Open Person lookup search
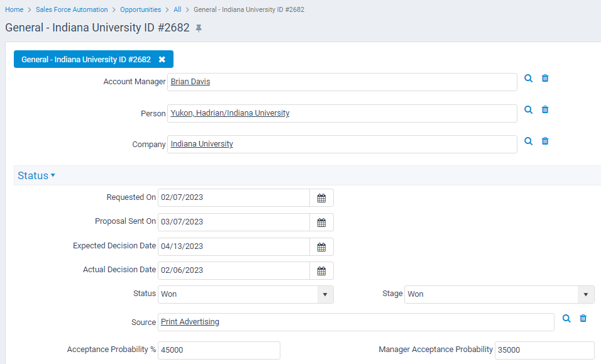Image resolution: width=601 pixels, height=364 pixels. coord(528,109)
